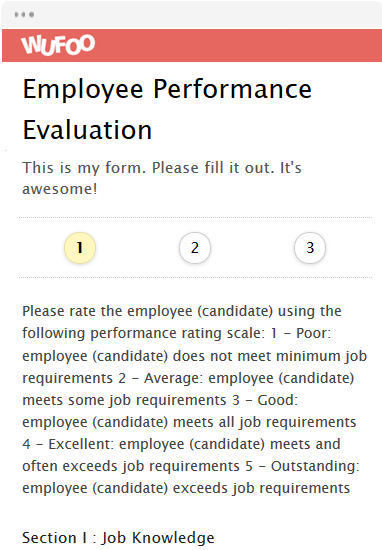382x550 pixels.
Task: Click the word "Evaluation" in the title
Action: pyautogui.click(x=87, y=130)
